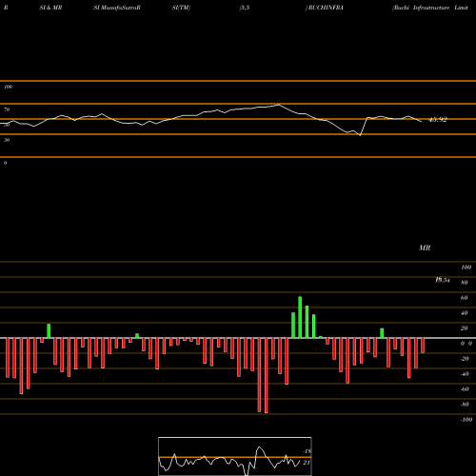Click the -18 value in mini chart
The height and width of the screenshot is (476, 476).
coord(307,451)
